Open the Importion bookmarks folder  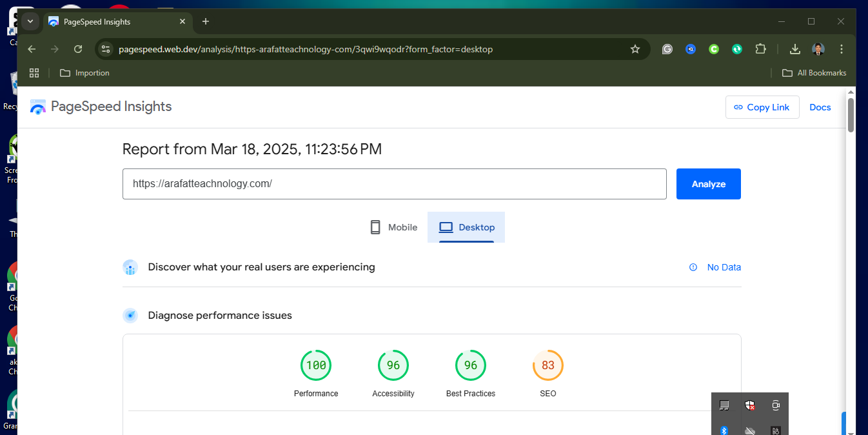coord(84,72)
